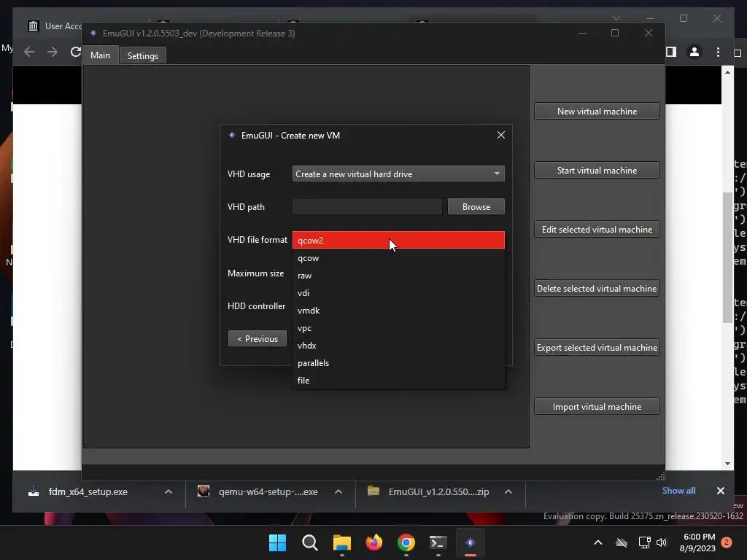The height and width of the screenshot is (560, 747).
Task: Open the Main tab
Action: point(100,55)
